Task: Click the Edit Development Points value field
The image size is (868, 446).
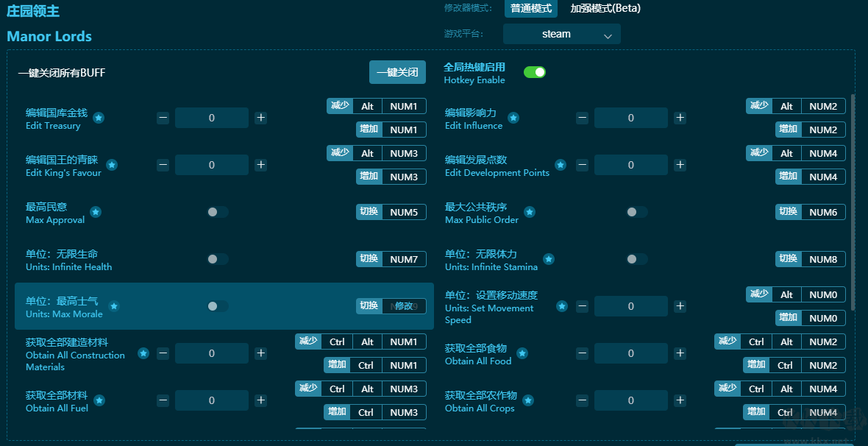Action: tap(631, 165)
